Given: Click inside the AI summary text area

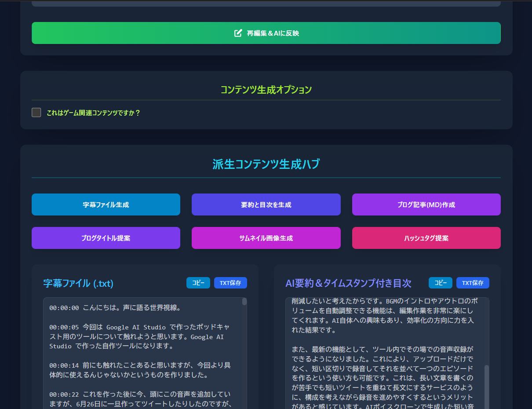Looking at the screenshot, I should [x=387, y=353].
